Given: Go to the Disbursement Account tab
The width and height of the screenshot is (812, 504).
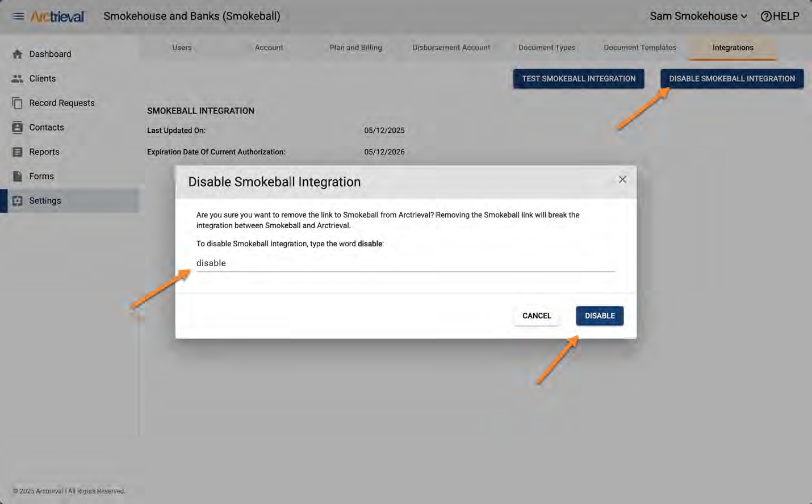Looking at the screenshot, I should click(451, 48).
